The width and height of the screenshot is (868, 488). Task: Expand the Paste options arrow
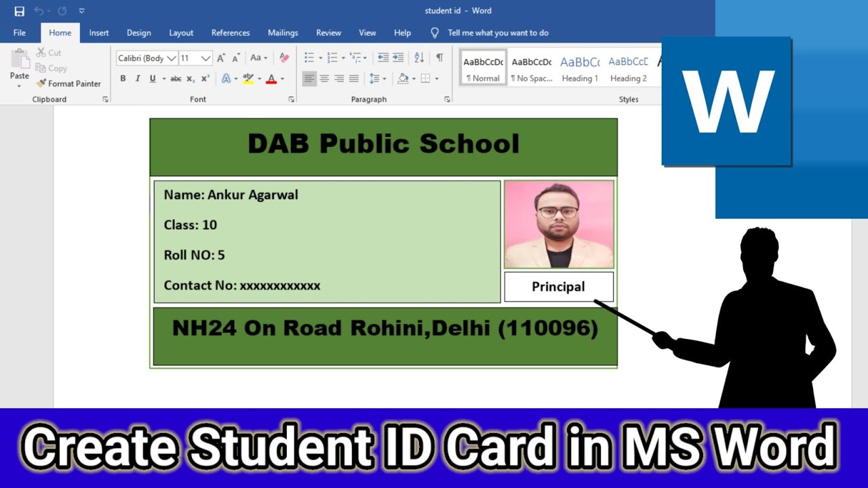click(20, 85)
